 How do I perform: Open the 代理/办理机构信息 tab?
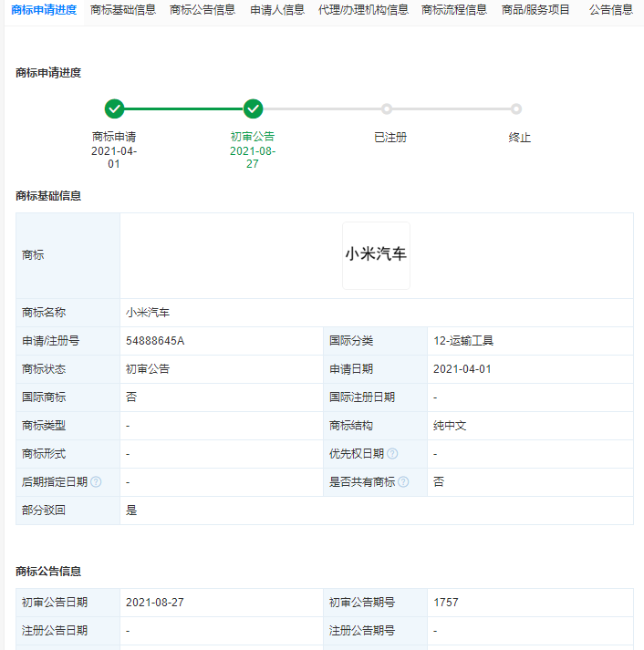point(363,10)
